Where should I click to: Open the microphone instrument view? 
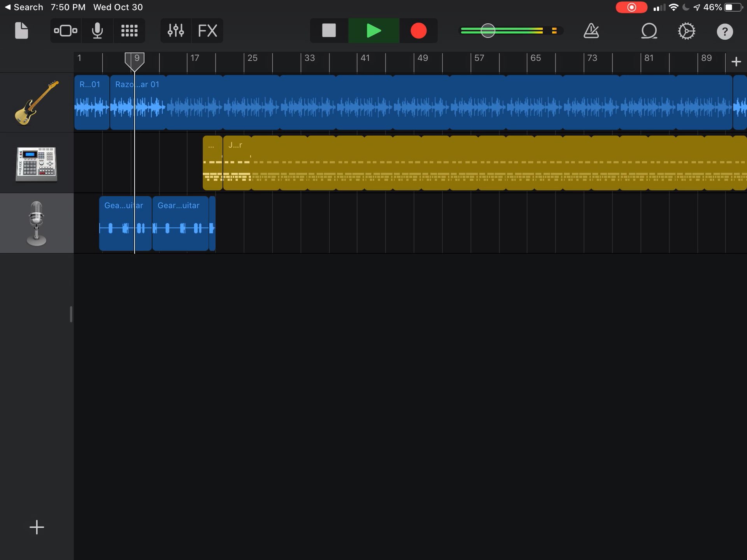(x=97, y=31)
